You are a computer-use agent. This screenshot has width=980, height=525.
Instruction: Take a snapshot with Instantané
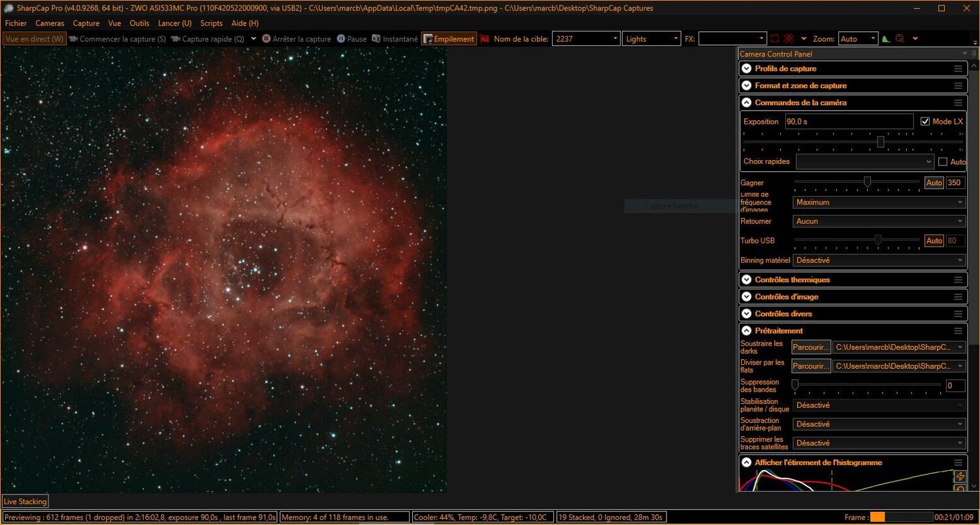click(x=395, y=39)
